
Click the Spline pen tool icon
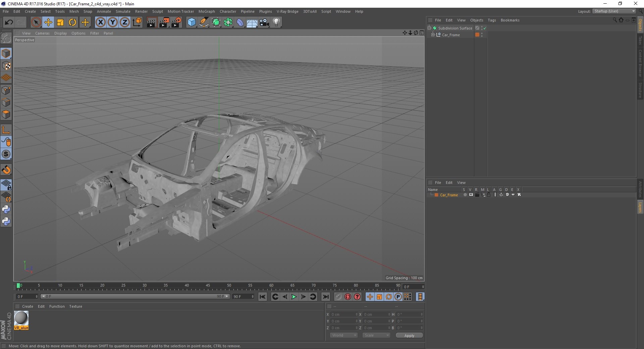204,22
